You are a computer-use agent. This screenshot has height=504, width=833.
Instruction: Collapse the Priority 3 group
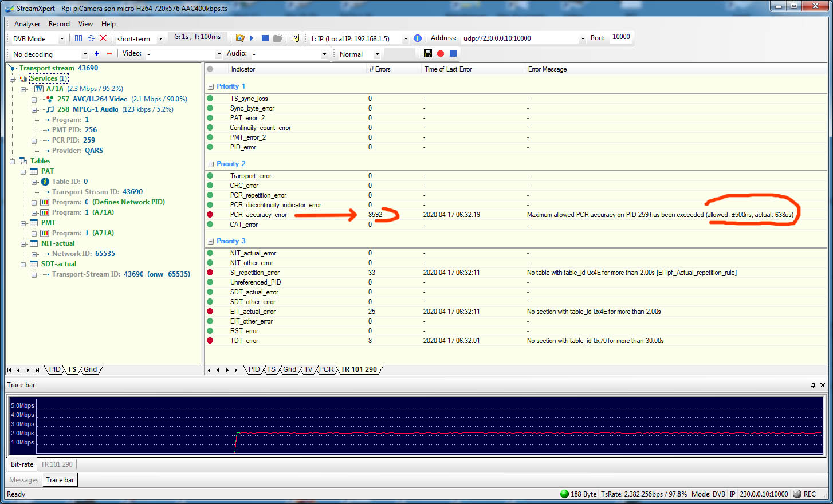[x=211, y=242]
